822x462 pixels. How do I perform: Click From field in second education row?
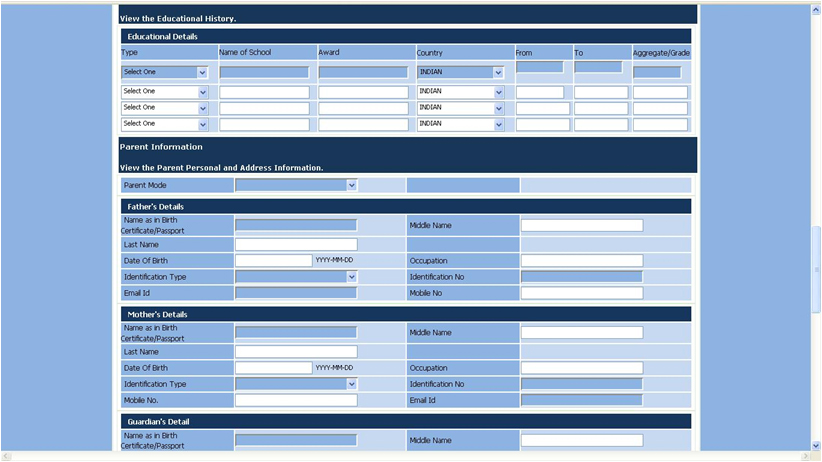(540, 92)
